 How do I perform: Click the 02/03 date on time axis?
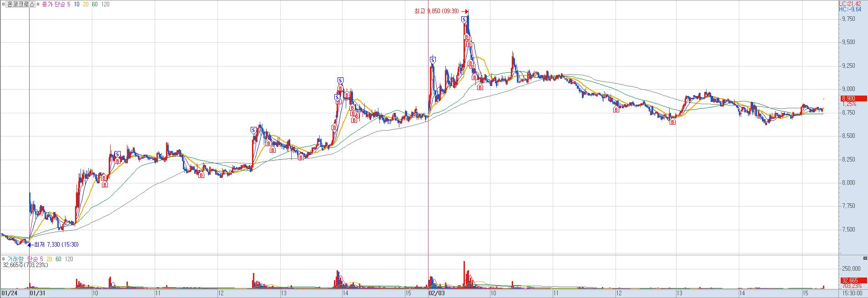click(436, 293)
